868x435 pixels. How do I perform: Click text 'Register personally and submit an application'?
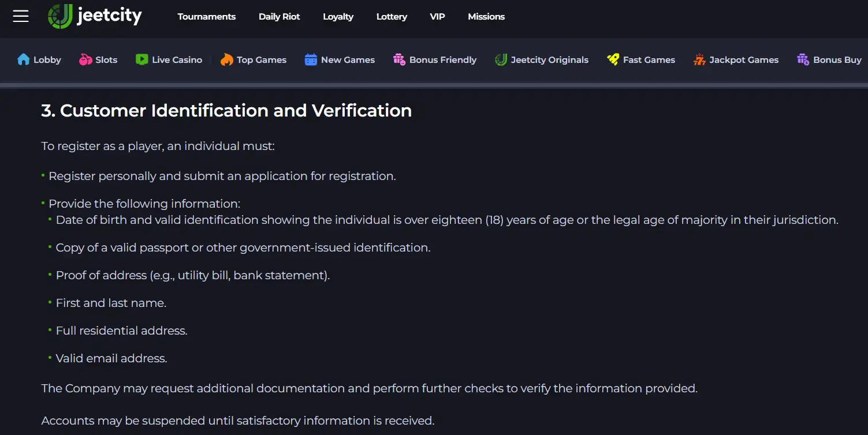pyautogui.click(x=178, y=176)
